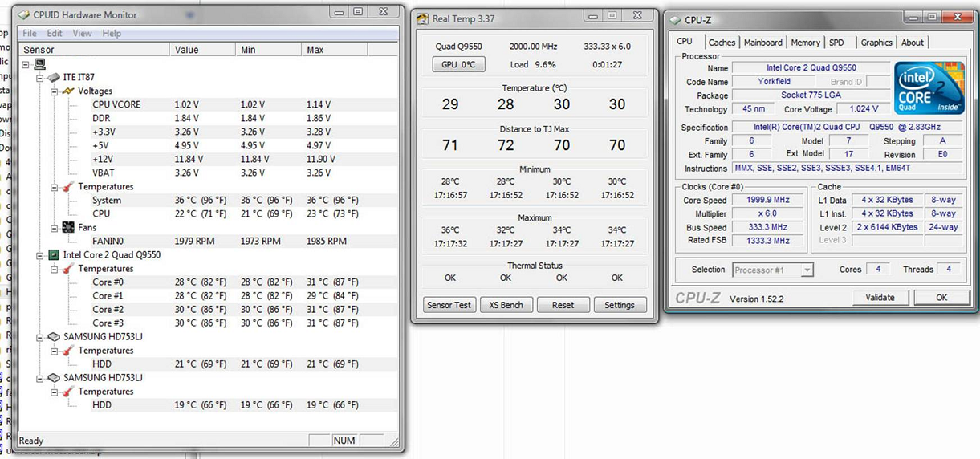Click the Intel Core 2 Quad logo in CPU-Z
Screen dimensions: 980x459
click(928, 88)
